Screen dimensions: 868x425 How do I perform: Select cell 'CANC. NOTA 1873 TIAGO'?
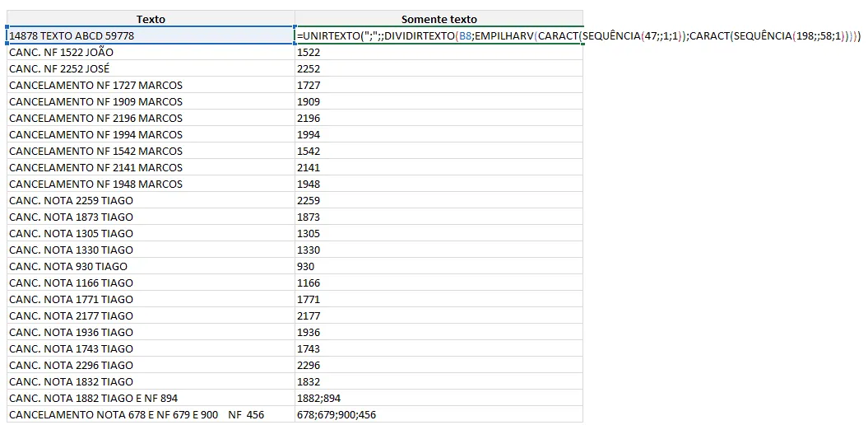(x=151, y=217)
